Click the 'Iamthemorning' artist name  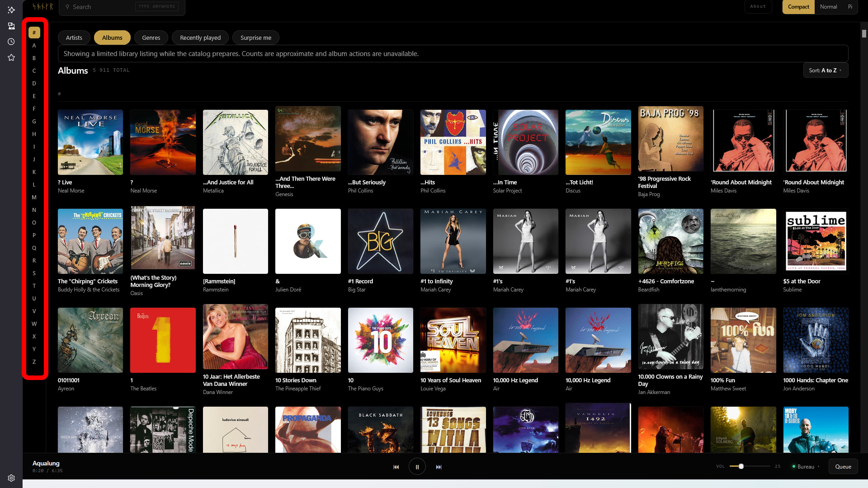point(728,290)
